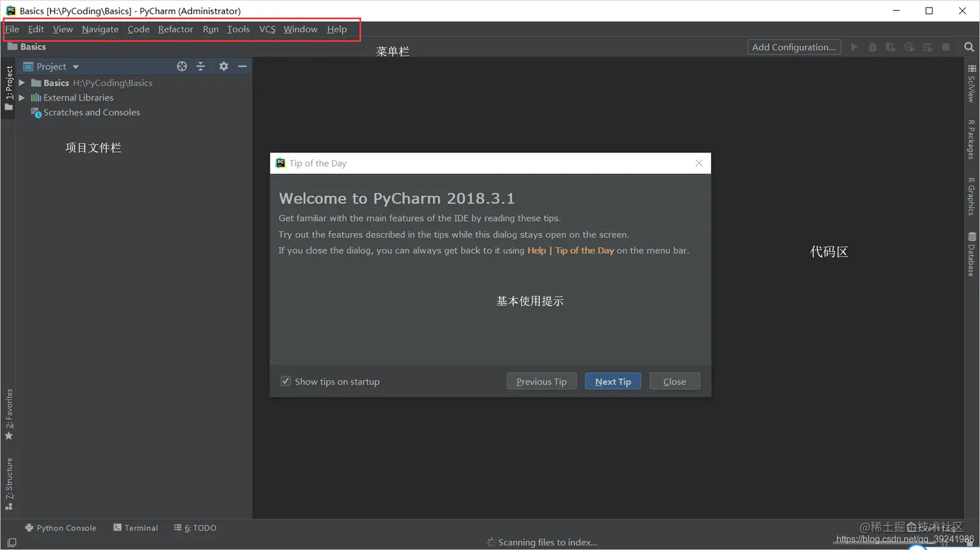Image resolution: width=980 pixels, height=550 pixels.
Task: Click Add Configuration... button
Action: [793, 47]
